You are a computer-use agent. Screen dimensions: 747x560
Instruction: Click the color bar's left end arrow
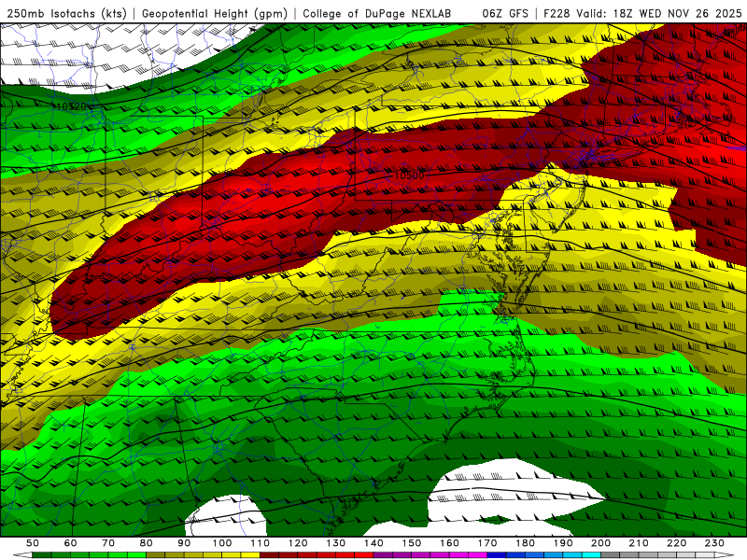pyautogui.click(x=22, y=554)
